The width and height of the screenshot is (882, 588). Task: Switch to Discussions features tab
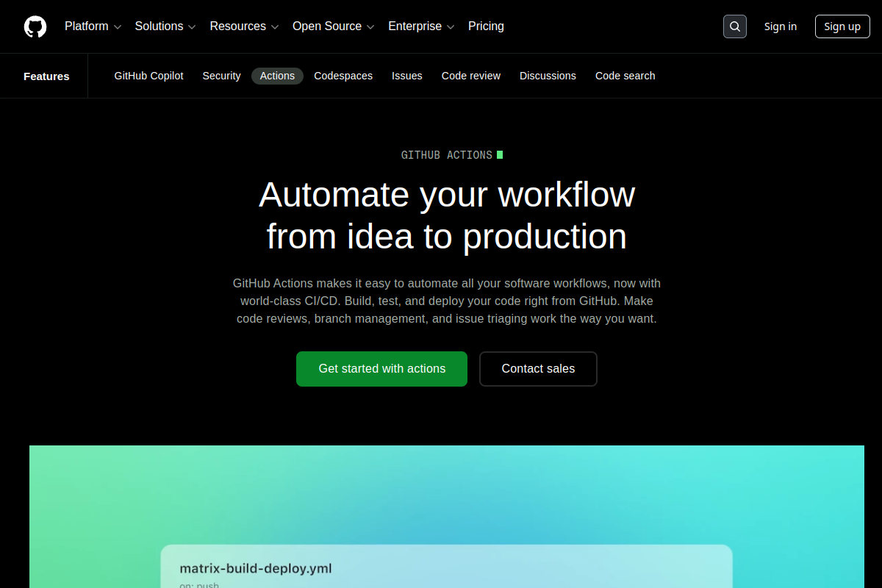coord(548,76)
